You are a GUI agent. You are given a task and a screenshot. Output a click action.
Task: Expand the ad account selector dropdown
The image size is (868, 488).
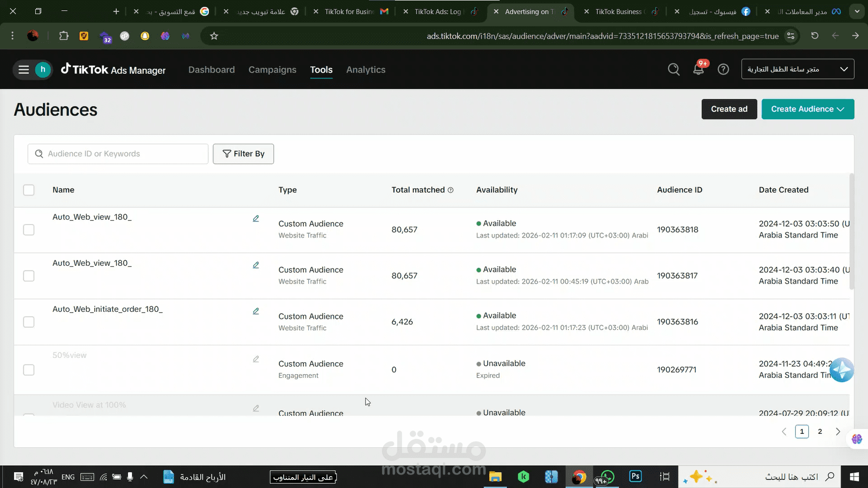pos(844,69)
